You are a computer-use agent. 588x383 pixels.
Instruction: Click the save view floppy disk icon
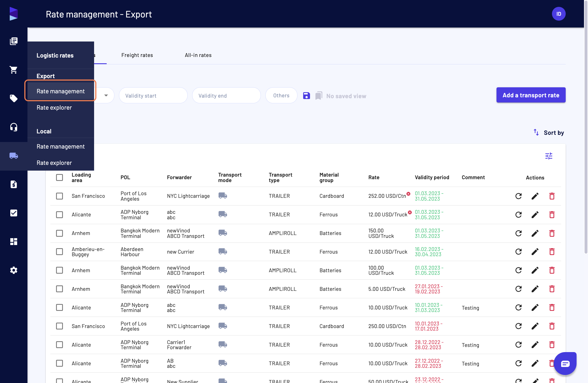[x=306, y=96]
